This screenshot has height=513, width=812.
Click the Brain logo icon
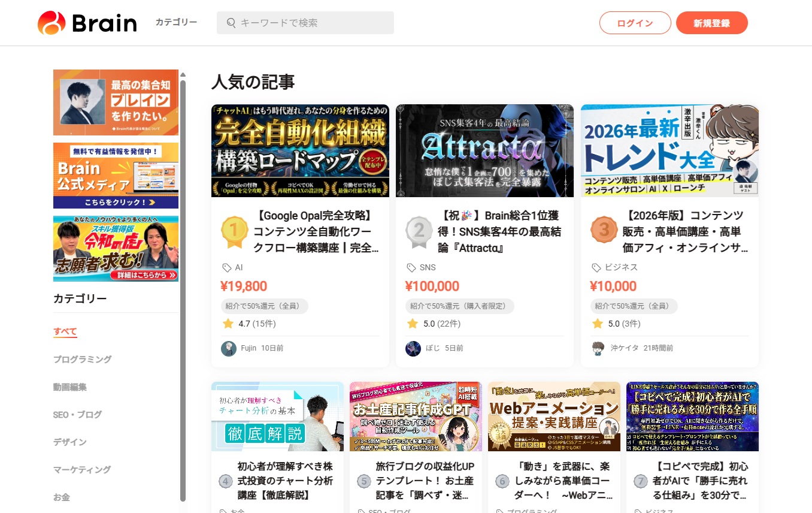(x=51, y=23)
